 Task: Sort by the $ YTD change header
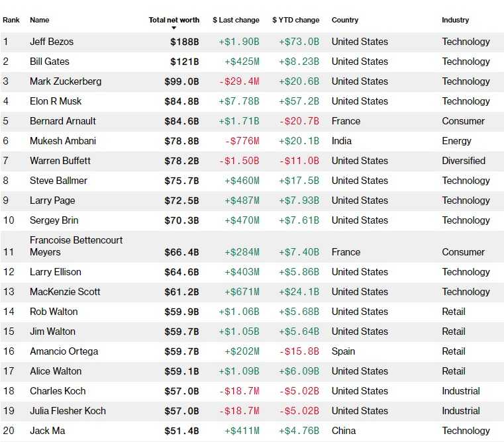click(296, 20)
